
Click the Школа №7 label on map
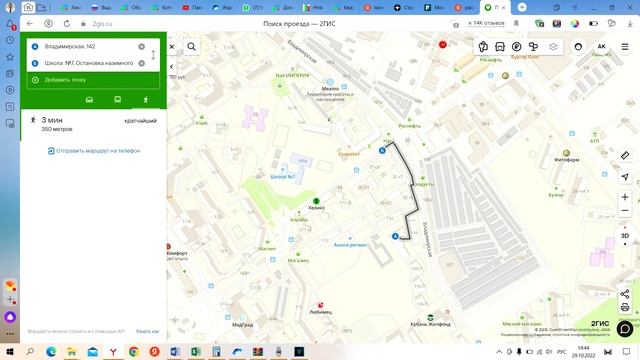coord(282,177)
